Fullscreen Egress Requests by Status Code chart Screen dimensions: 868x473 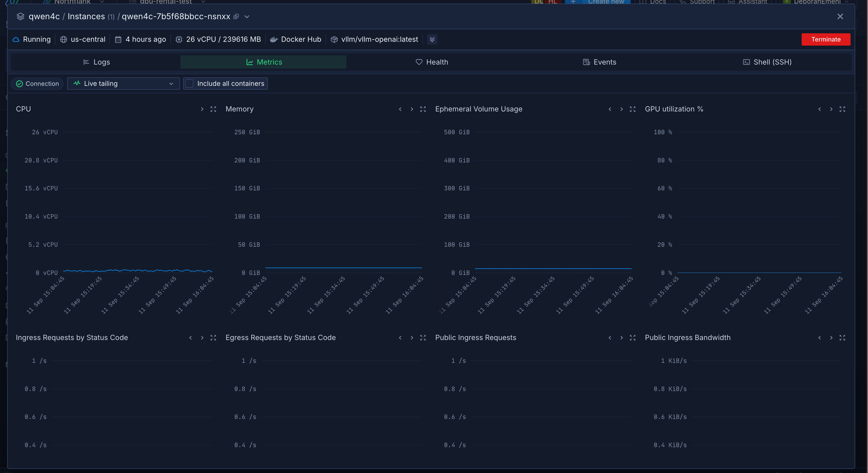(423, 337)
